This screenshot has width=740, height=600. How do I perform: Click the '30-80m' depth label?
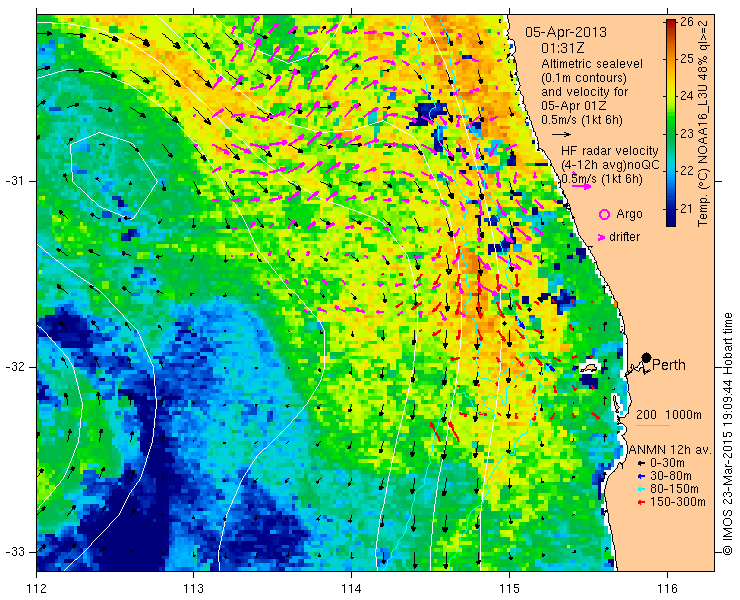tap(671, 476)
